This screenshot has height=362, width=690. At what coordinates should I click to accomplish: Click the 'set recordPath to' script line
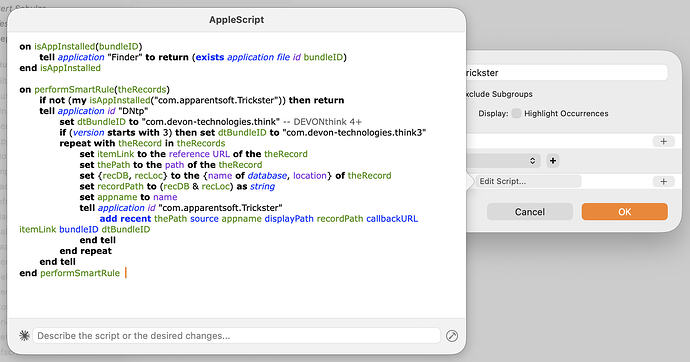177,186
